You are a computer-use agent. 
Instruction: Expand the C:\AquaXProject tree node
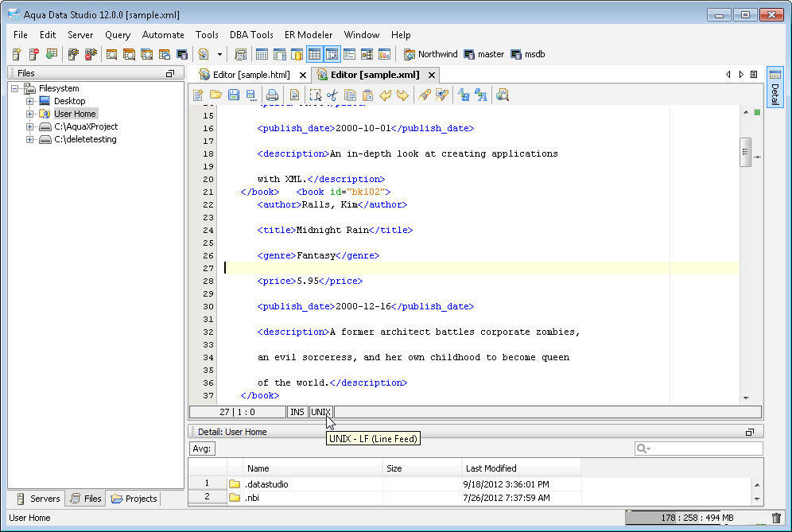(x=30, y=126)
